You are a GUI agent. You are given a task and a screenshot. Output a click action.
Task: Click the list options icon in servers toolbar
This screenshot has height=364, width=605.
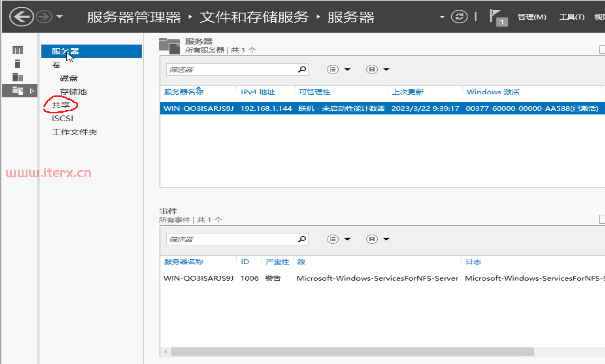click(x=332, y=69)
